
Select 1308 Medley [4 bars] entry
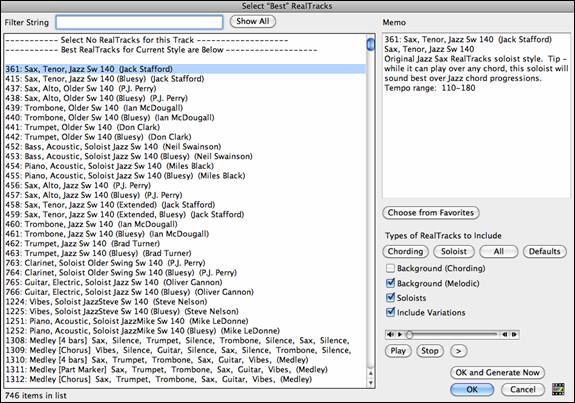185,340
